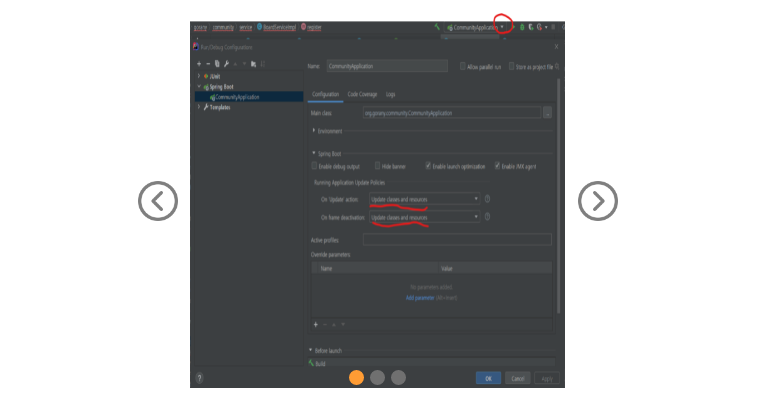Switch to the Logs tab
The width and height of the screenshot is (778, 402).
pos(390,94)
